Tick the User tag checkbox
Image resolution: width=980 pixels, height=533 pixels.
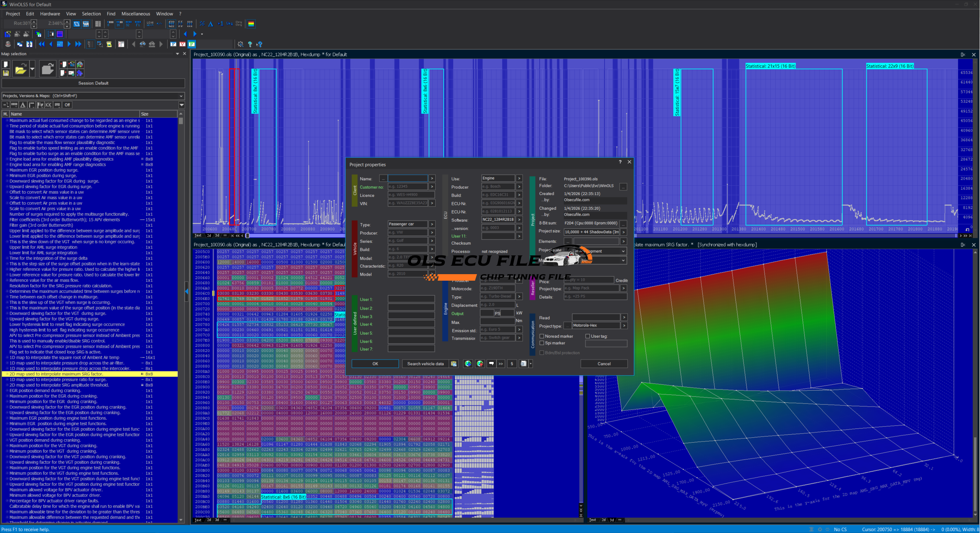tap(588, 336)
